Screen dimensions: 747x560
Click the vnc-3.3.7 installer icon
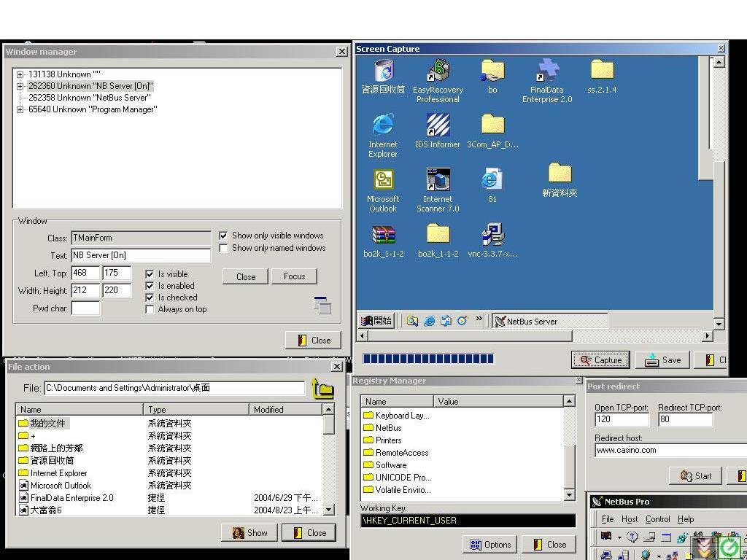coord(493,236)
